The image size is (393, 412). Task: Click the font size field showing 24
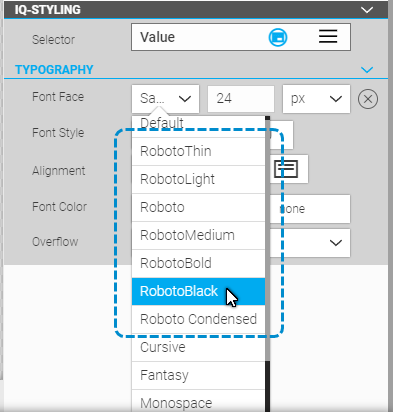(x=241, y=99)
